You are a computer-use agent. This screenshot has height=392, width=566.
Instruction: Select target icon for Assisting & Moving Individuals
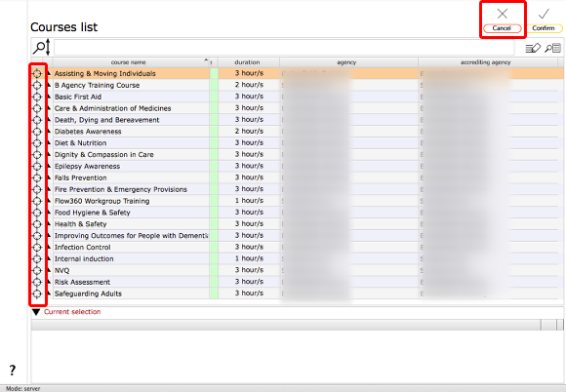pos(37,73)
